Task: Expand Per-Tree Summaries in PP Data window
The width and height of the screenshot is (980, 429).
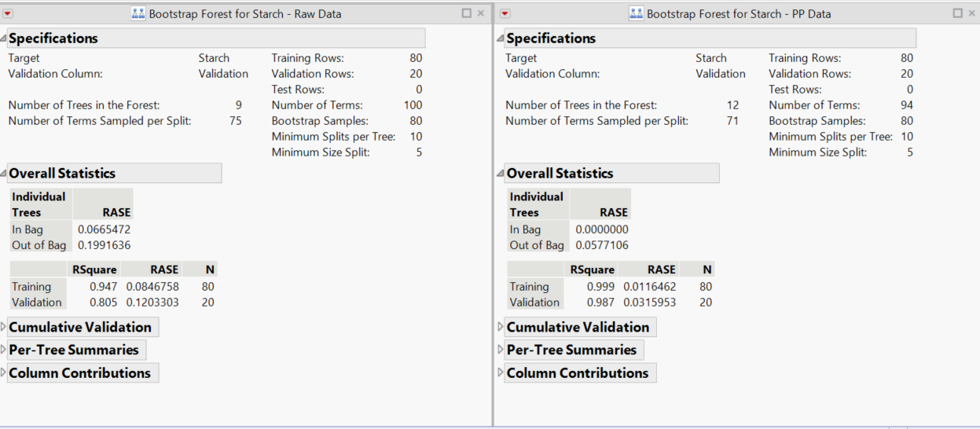Action: [x=501, y=350]
